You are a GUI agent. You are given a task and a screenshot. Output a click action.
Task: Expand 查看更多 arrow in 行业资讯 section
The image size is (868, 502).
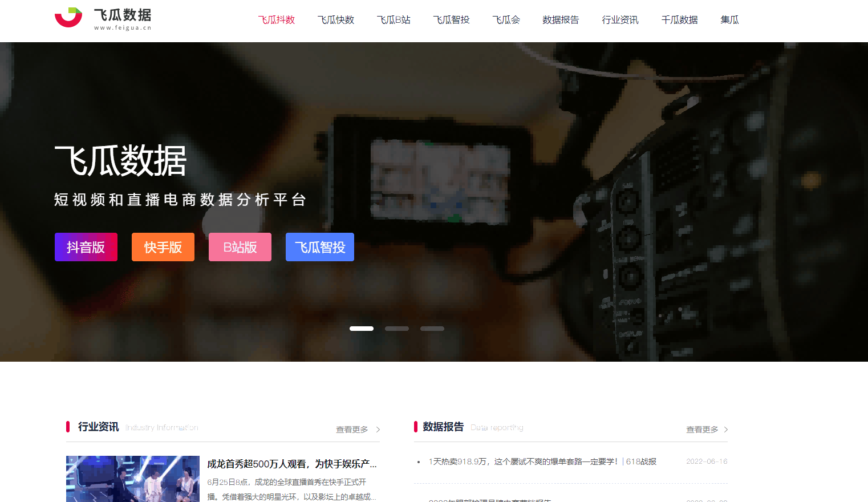(378, 430)
